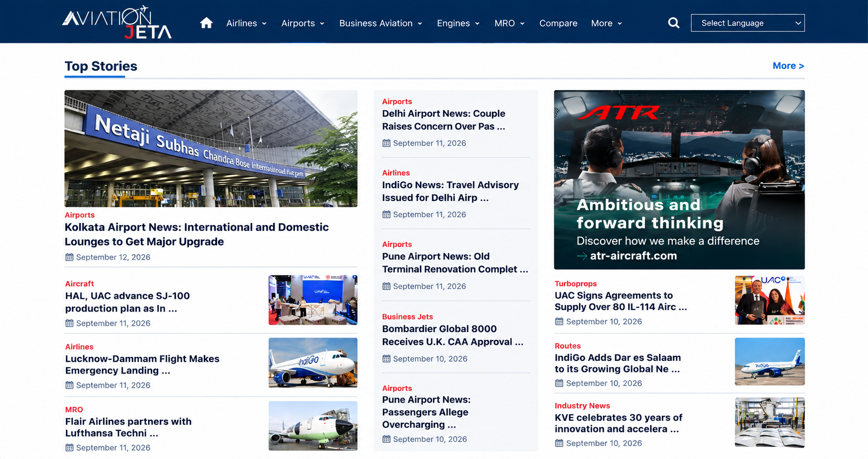The height and width of the screenshot is (459, 868).
Task: Read Pune old terminal renovation story
Action: (x=455, y=263)
